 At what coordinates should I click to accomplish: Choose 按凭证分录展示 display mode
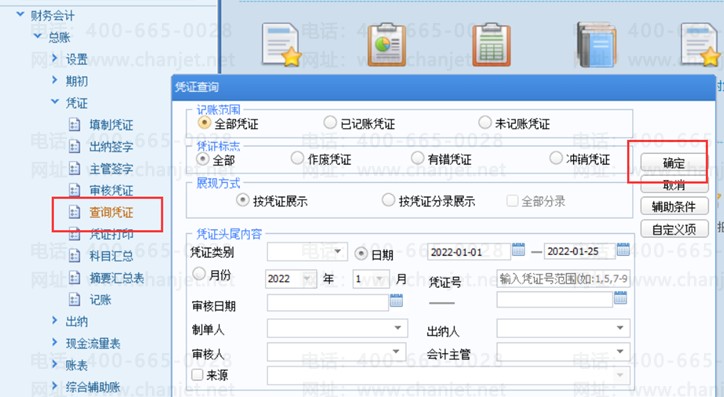388,200
